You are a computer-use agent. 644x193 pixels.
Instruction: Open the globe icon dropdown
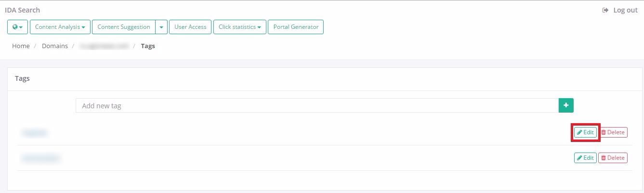coord(18,27)
